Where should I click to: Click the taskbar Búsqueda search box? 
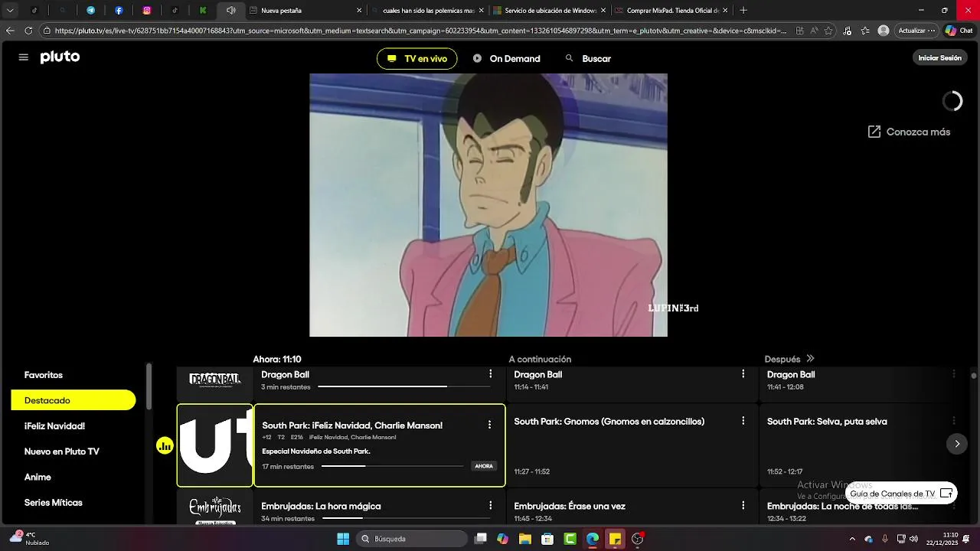[413, 539]
